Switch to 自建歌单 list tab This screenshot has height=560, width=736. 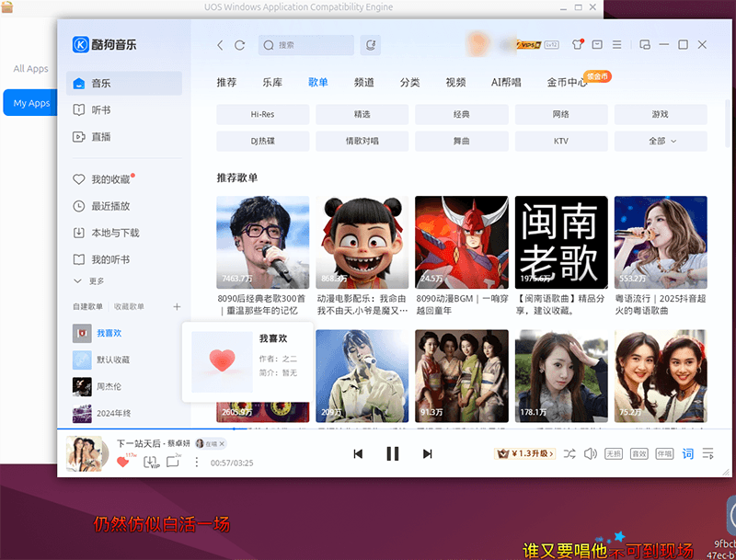(x=87, y=307)
